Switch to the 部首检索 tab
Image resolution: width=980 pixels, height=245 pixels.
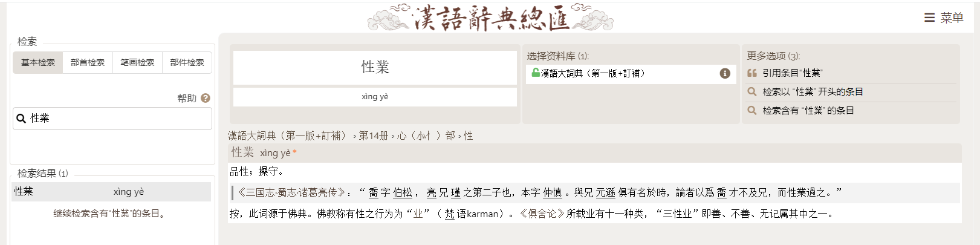click(88, 62)
